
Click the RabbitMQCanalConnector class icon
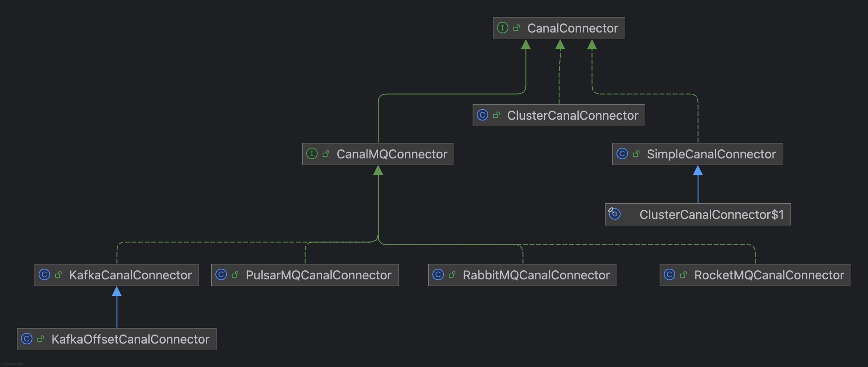(438, 275)
